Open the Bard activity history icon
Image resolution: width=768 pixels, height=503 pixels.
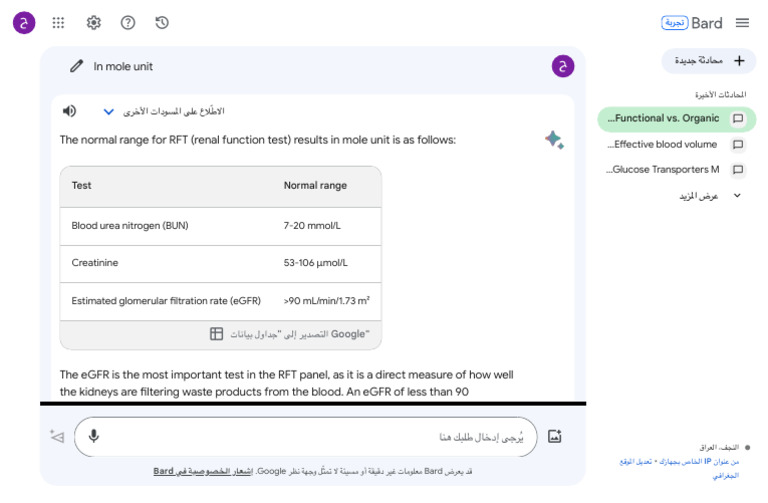click(x=162, y=22)
